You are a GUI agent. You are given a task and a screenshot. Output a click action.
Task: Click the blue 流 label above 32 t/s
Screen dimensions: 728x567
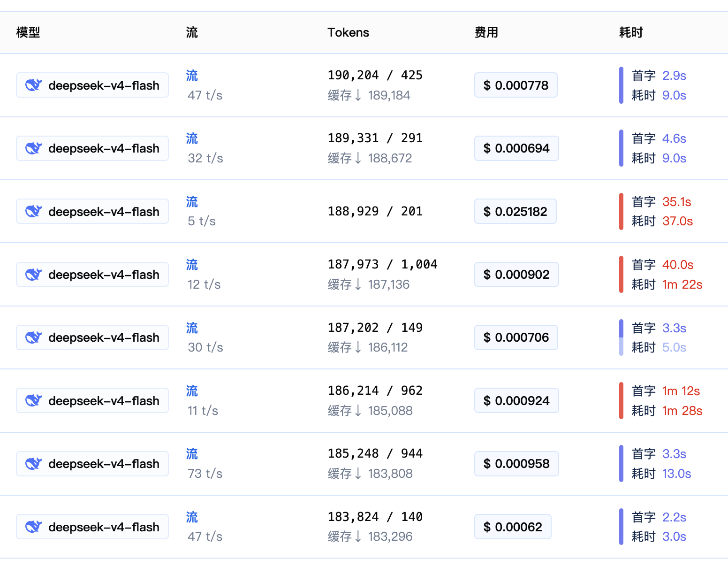(x=192, y=138)
